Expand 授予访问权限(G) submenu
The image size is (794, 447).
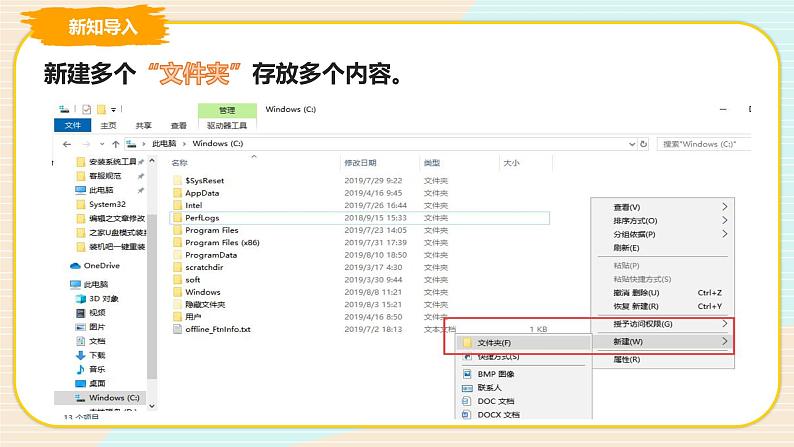tap(662, 324)
